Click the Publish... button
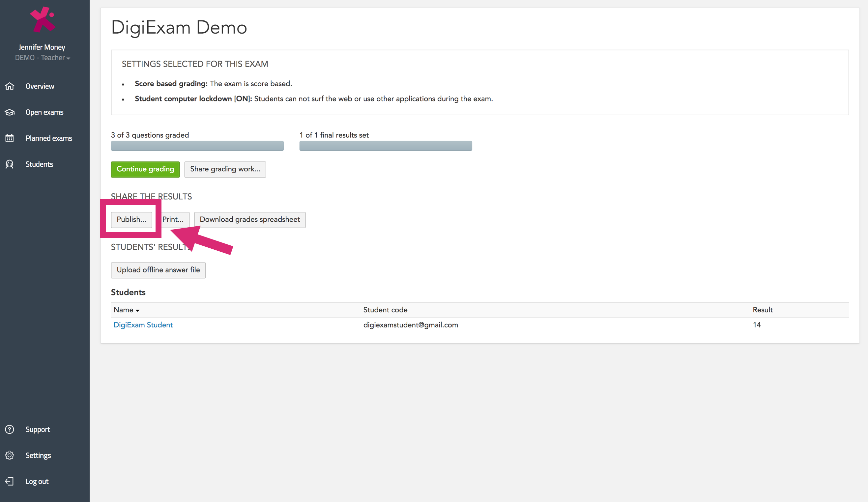Viewport: 868px width, 502px height. (x=131, y=219)
